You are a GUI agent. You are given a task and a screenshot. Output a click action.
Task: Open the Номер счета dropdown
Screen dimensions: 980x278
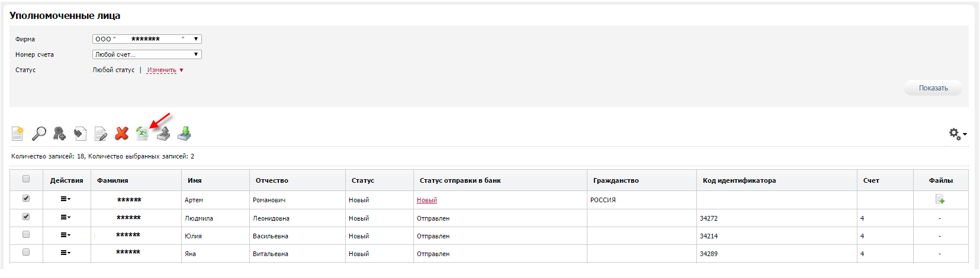point(147,54)
